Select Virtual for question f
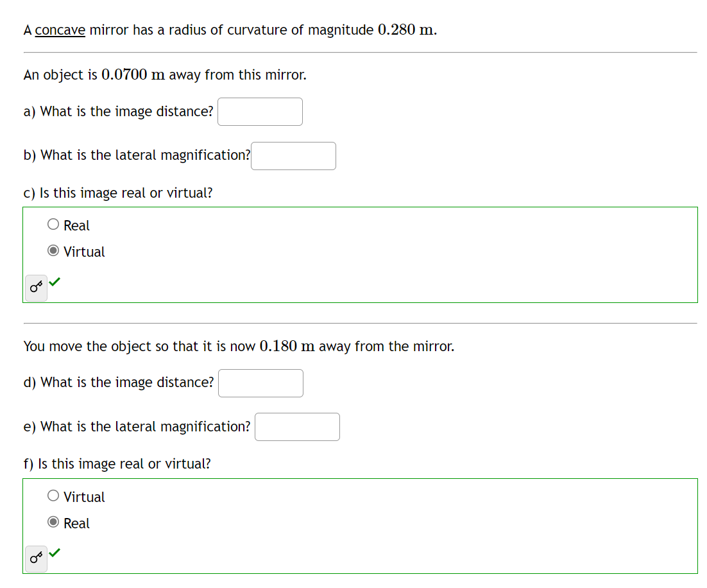The width and height of the screenshot is (707, 588). point(52,494)
